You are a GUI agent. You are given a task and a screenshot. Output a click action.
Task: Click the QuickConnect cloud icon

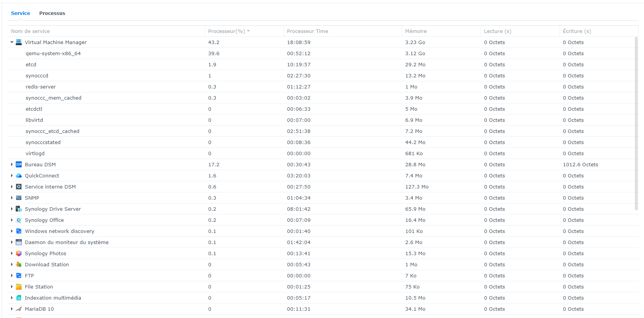(19, 175)
